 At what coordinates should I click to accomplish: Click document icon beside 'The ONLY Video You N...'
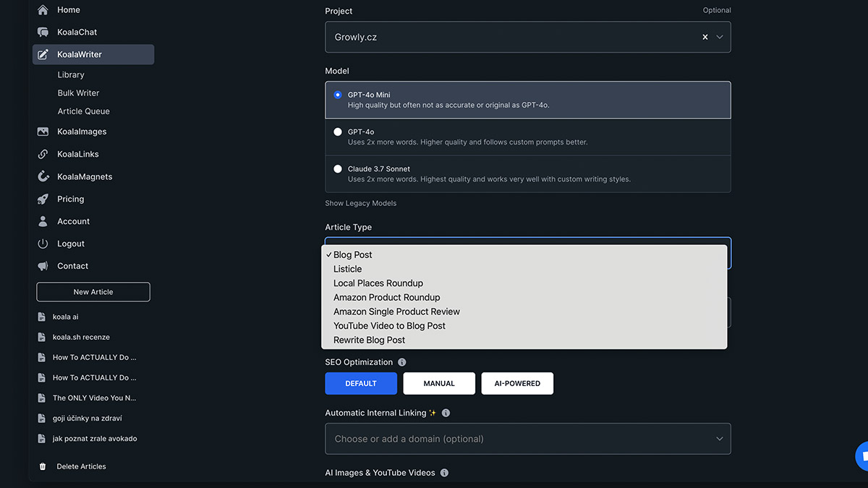click(42, 398)
